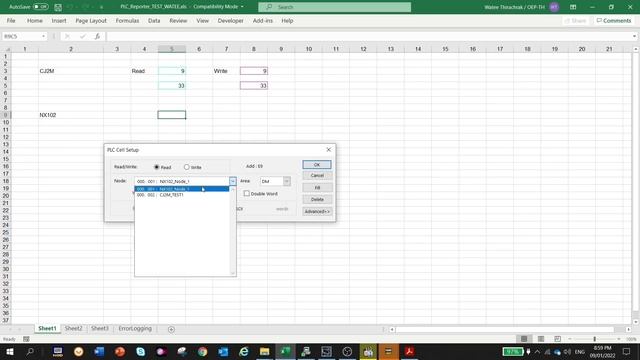Screen dimensions: 640x360
Task: Click the volume icon in system tray
Action: 567,351
